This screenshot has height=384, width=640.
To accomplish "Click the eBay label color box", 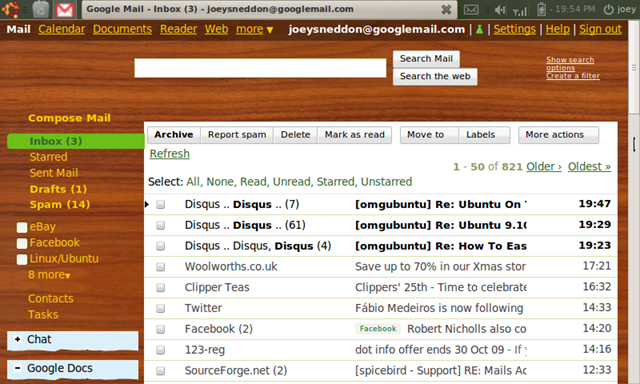I will (22, 227).
